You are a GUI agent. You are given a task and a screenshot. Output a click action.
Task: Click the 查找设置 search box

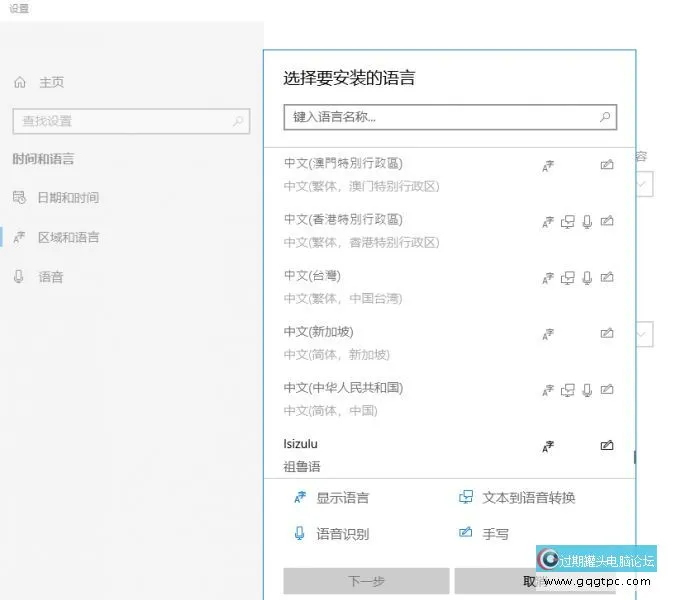coord(131,121)
